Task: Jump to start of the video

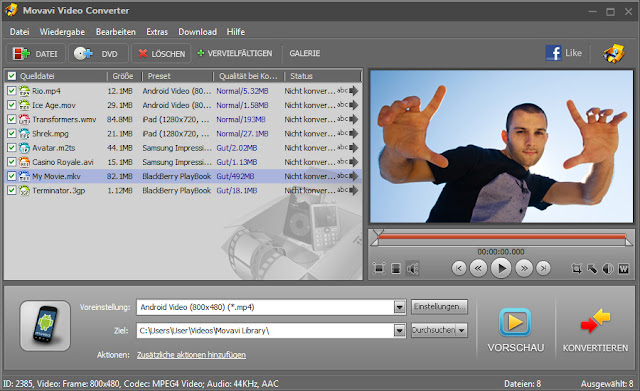Action: (459, 269)
